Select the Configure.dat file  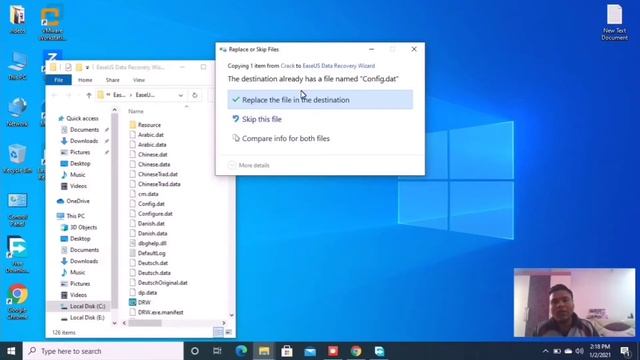[155, 213]
